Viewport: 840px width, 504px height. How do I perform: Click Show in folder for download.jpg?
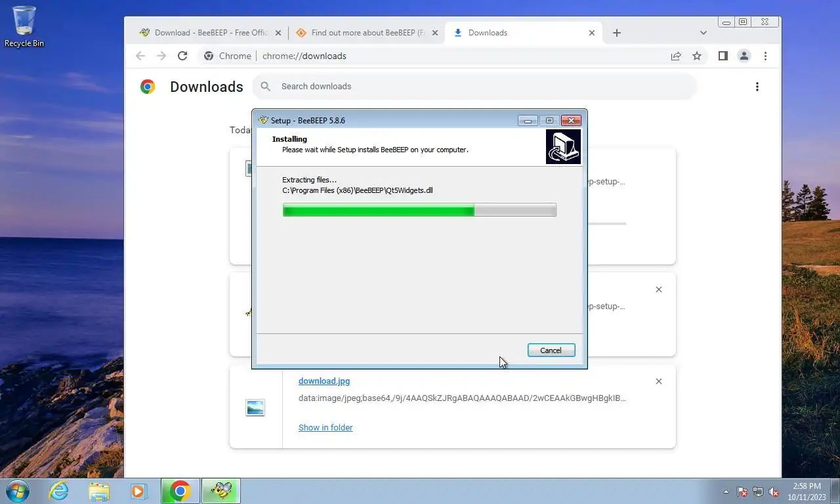pos(325,428)
